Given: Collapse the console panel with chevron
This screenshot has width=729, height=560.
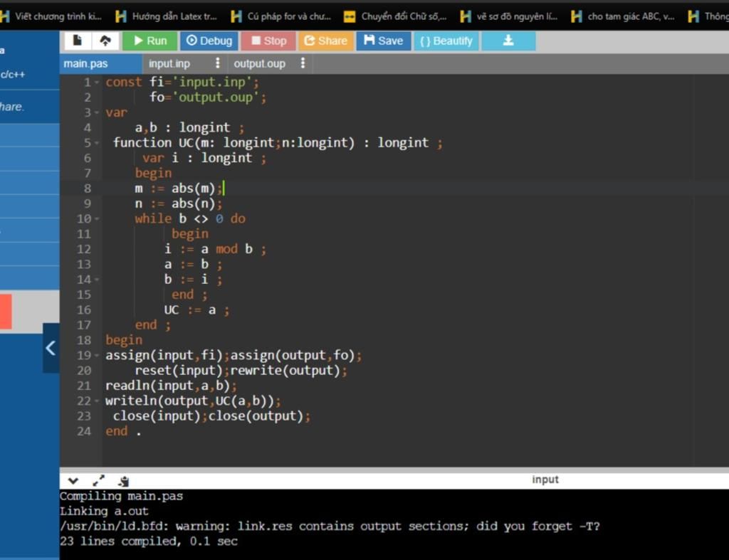Looking at the screenshot, I should point(73,480).
